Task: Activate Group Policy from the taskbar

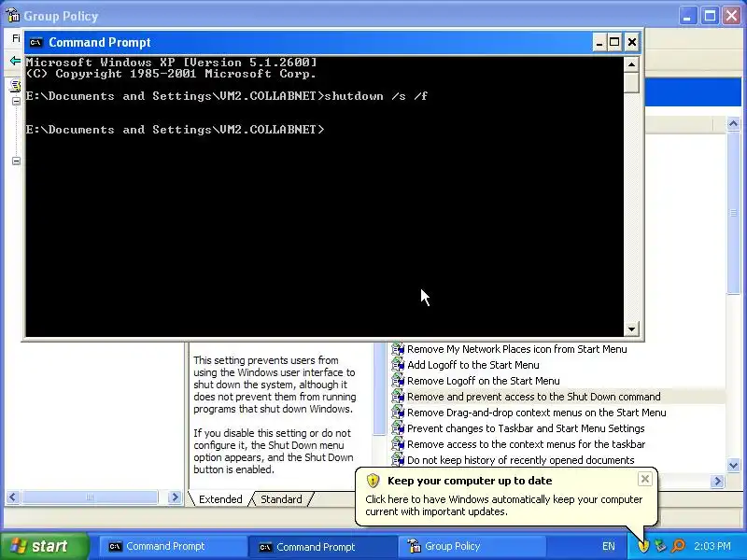Action: coord(472,546)
